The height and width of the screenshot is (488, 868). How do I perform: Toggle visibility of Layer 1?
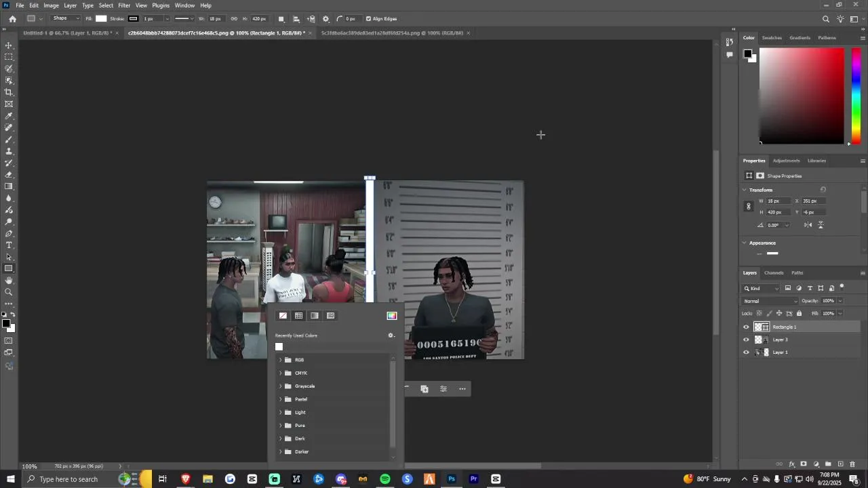(746, 352)
